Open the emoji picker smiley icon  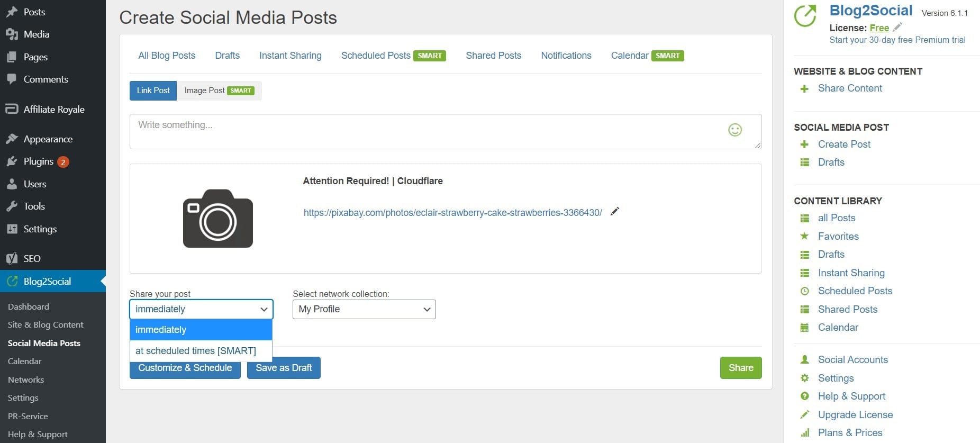(735, 130)
